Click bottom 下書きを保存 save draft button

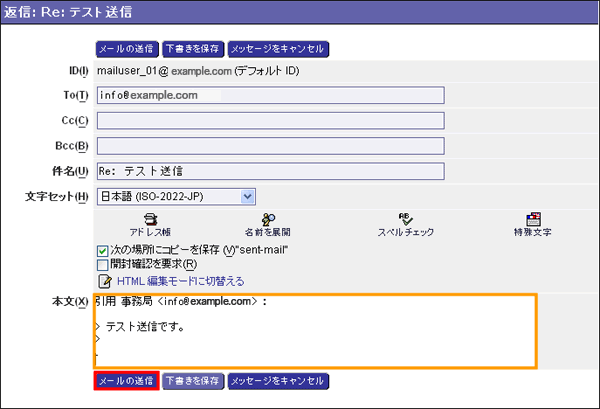point(193,381)
